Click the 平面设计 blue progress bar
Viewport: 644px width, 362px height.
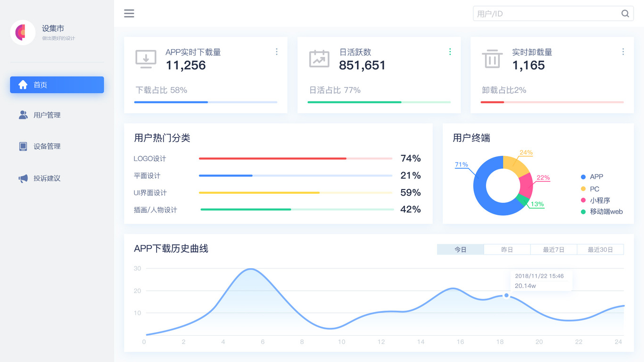296,175
